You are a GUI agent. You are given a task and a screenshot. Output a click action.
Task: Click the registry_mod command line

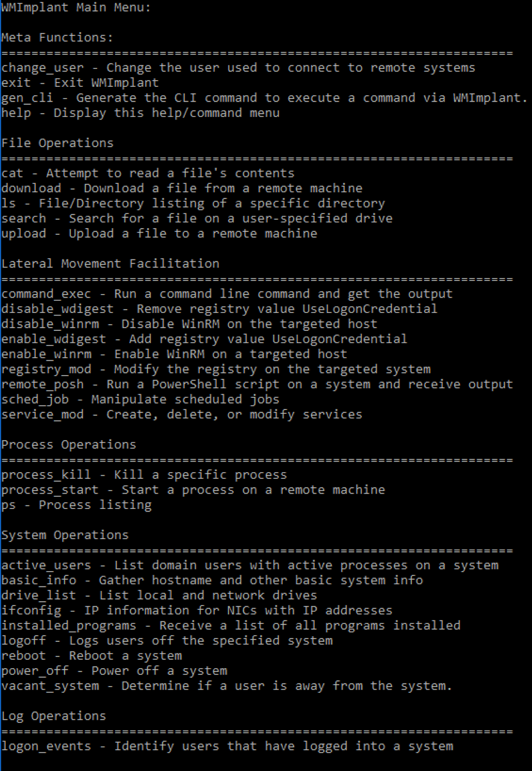coord(216,369)
